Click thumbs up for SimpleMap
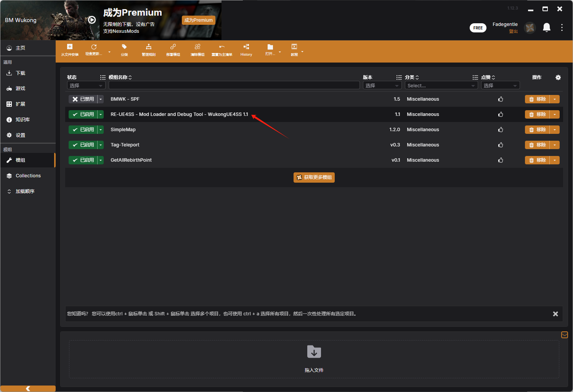 click(501, 130)
